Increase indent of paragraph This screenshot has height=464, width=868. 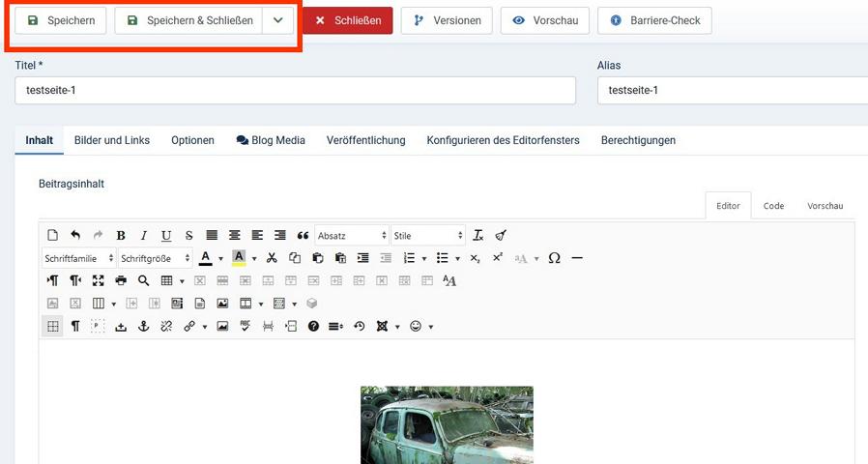click(362, 258)
